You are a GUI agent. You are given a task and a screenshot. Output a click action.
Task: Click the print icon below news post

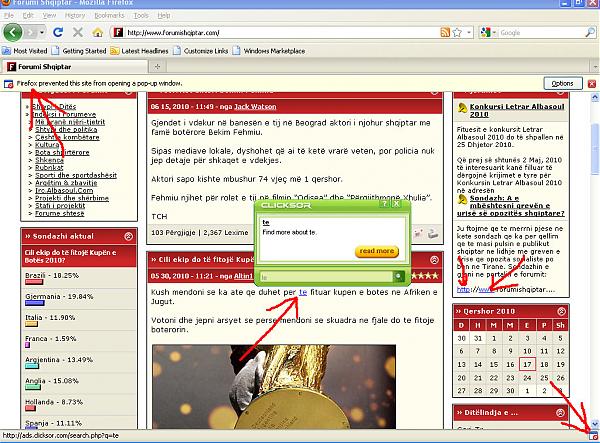(433, 233)
